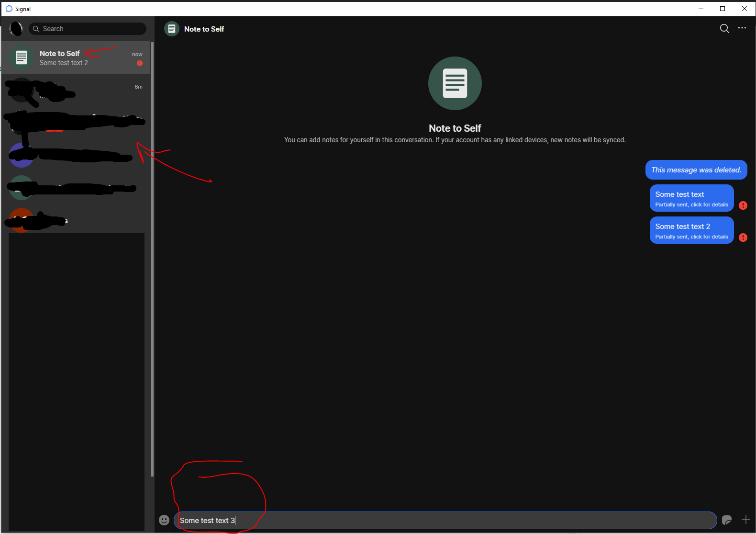Image resolution: width=756 pixels, height=534 pixels.
Task: Close the Signal window
Action: [745, 9]
